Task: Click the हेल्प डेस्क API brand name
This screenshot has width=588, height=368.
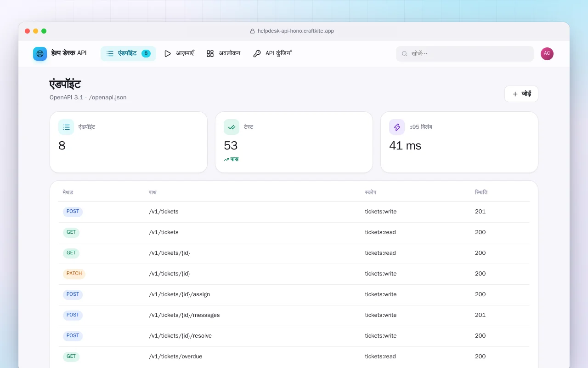Action: click(69, 53)
